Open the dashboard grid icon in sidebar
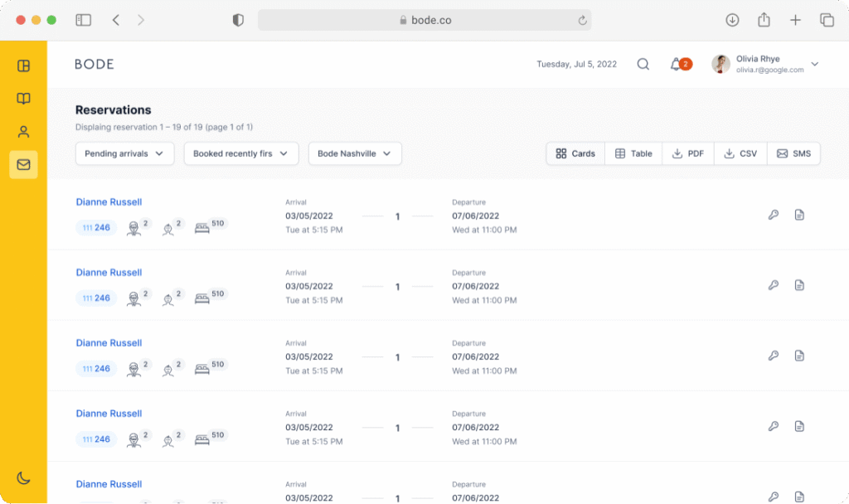The height and width of the screenshot is (504, 849). pyautogui.click(x=23, y=66)
